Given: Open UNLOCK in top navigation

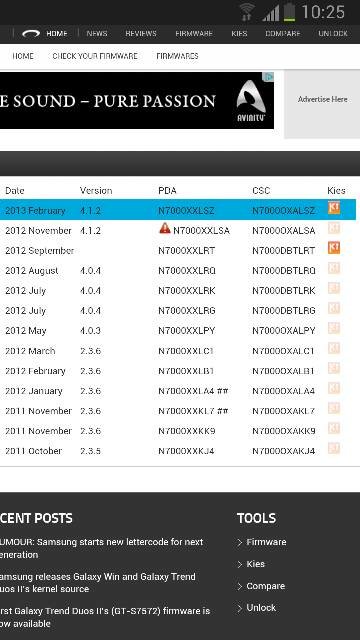Looking at the screenshot, I should 333,34.
